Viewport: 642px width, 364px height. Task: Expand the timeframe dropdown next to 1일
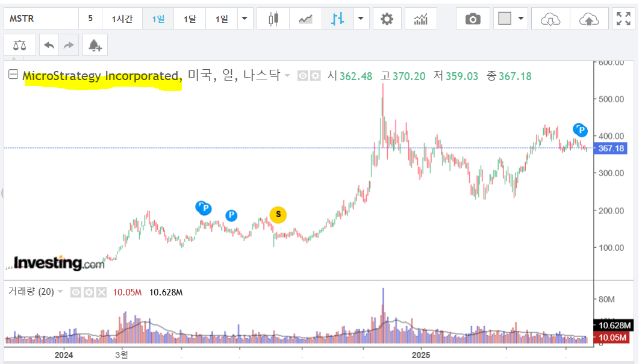point(245,19)
